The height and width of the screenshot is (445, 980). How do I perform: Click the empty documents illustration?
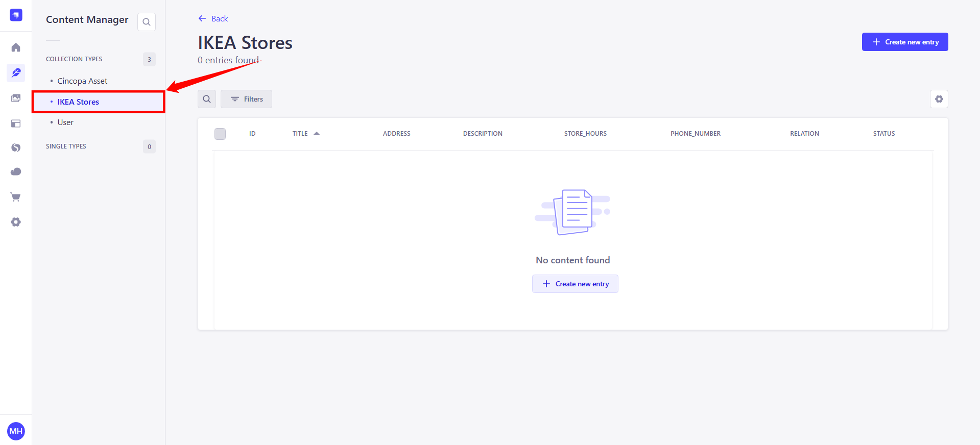click(572, 212)
